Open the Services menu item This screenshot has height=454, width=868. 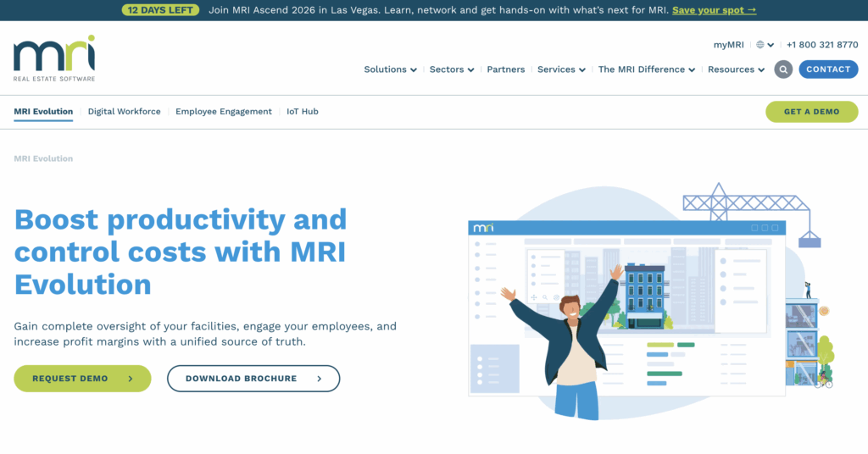click(x=556, y=69)
